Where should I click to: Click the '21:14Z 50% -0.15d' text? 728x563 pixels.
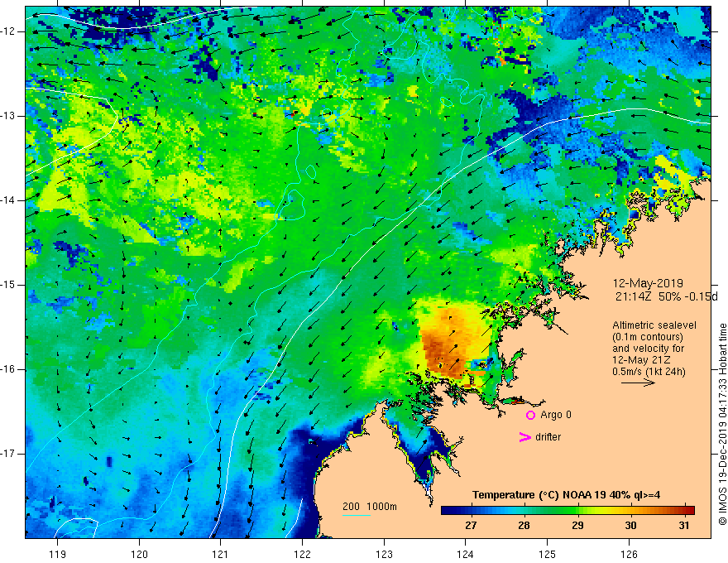click(666, 296)
